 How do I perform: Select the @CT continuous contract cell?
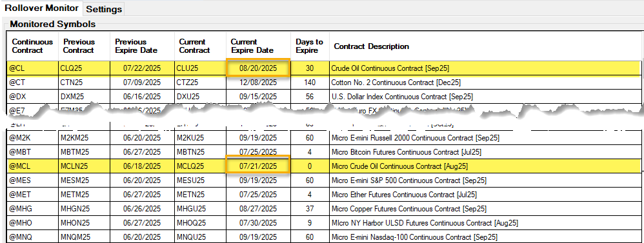[33, 83]
